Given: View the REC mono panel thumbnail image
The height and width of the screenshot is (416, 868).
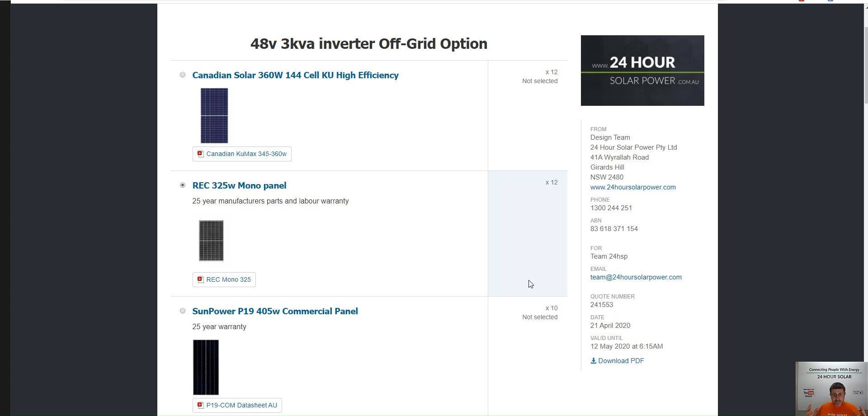Looking at the screenshot, I should click(211, 241).
